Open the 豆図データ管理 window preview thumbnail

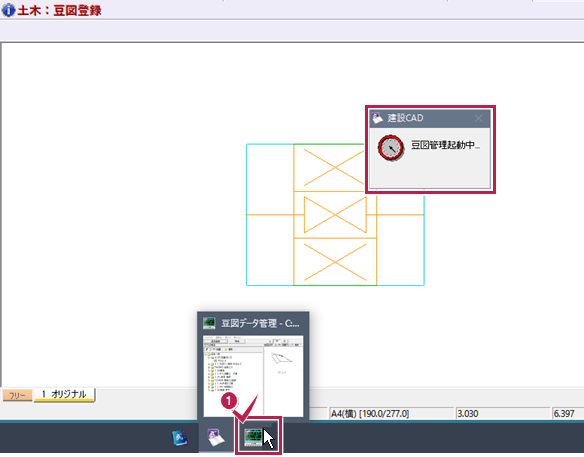tap(253, 376)
